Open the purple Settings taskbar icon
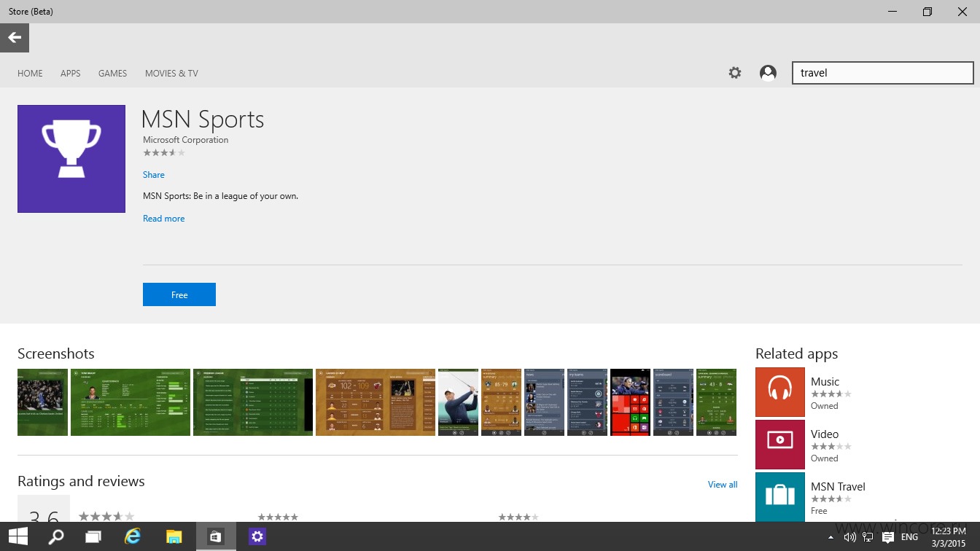 coord(257,537)
